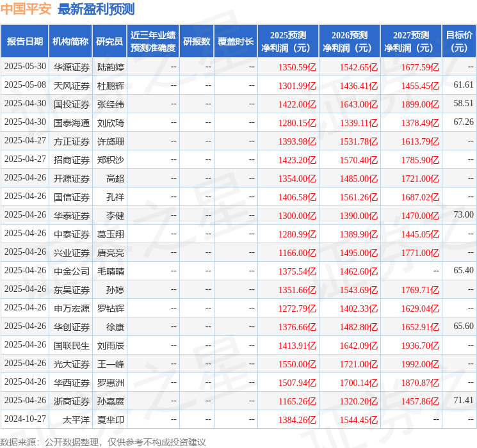This screenshot has height=448, width=477.
Task: Select the 方正证券 institution cell
Action: pos(72,141)
